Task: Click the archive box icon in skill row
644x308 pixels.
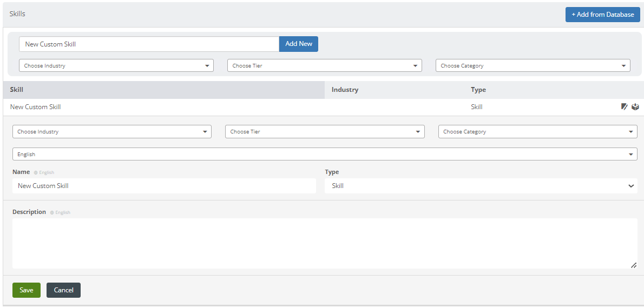Action: click(x=635, y=107)
